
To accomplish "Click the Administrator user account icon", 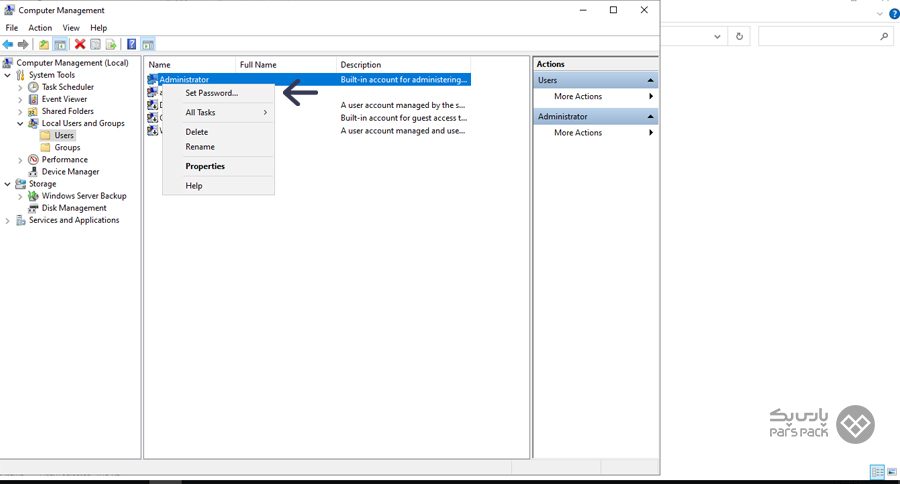I will 153,79.
